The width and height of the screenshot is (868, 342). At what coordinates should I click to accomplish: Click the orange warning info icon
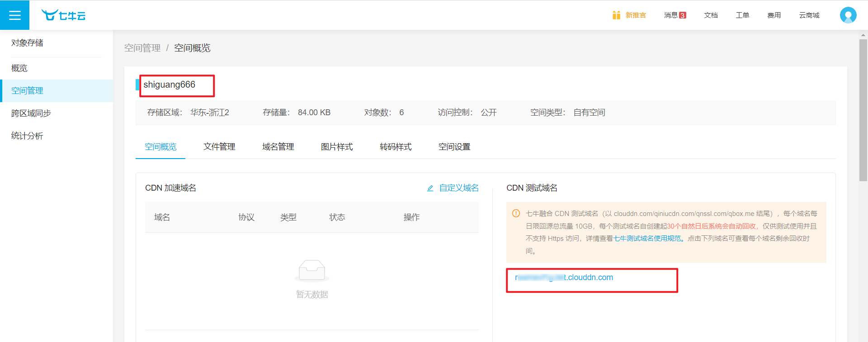[516, 214]
